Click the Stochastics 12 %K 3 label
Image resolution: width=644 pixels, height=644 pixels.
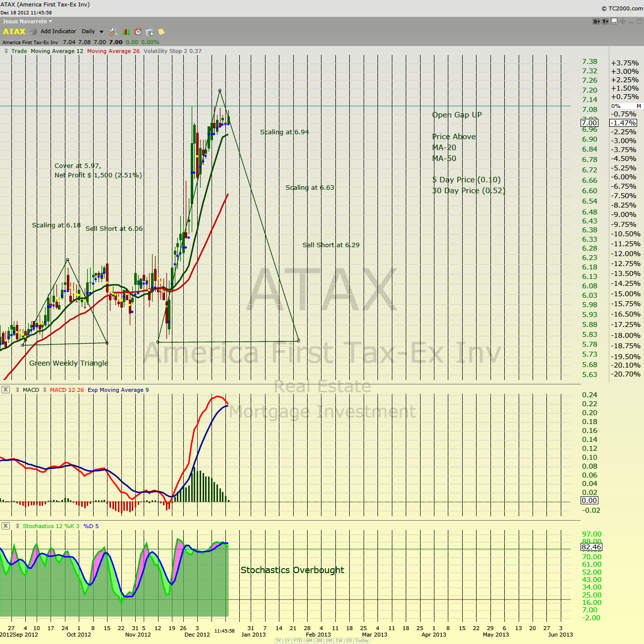(51, 526)
